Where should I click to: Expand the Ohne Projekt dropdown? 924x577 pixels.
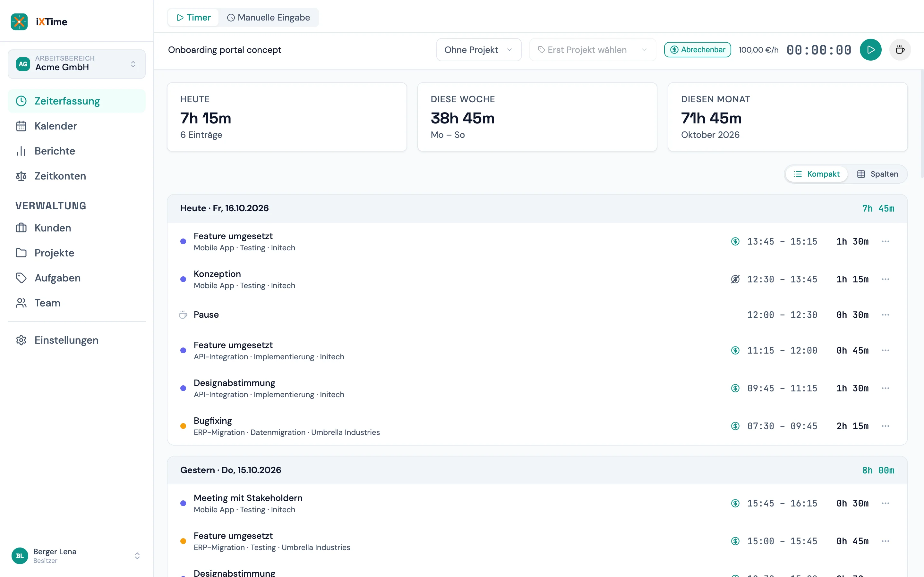[479, 50]
